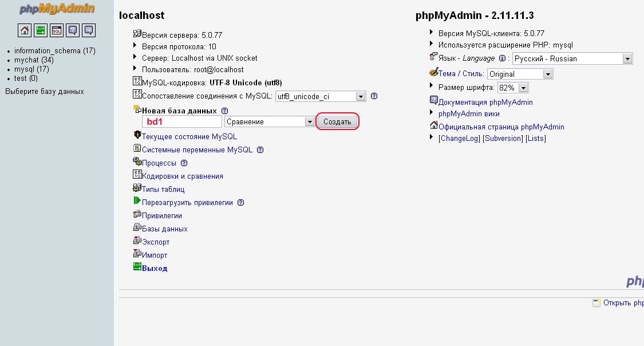Open the ChangeLog link
The image size is (644, 346).
pyautogui.click(x=459, y=139)
